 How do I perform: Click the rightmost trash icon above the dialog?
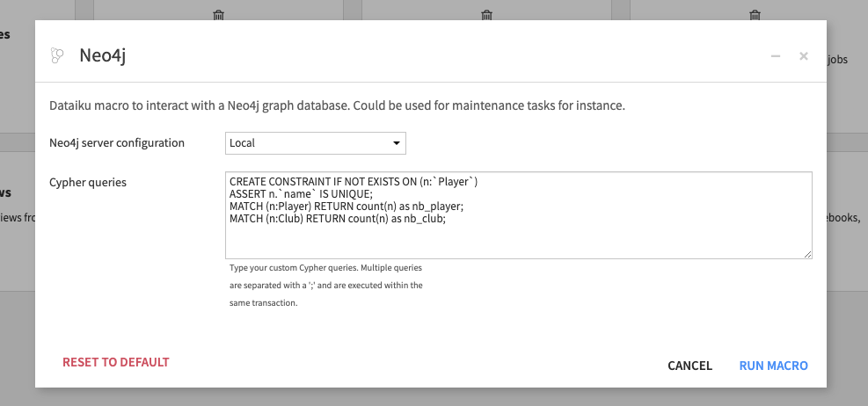click(755, 15)
